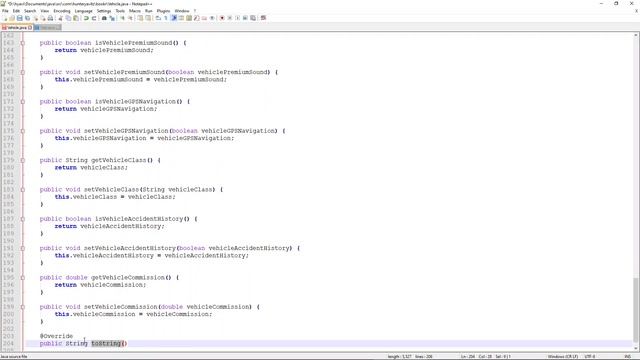The height and width of the screenshot is (360, 640).
Task: Collapse the getVehicleClass method fold marker
Action: [22, 160]
